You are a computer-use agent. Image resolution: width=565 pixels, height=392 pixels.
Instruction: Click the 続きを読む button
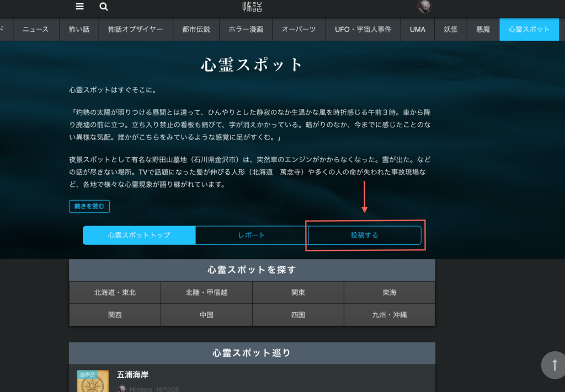pyautogui.click(x=89, y=206)
